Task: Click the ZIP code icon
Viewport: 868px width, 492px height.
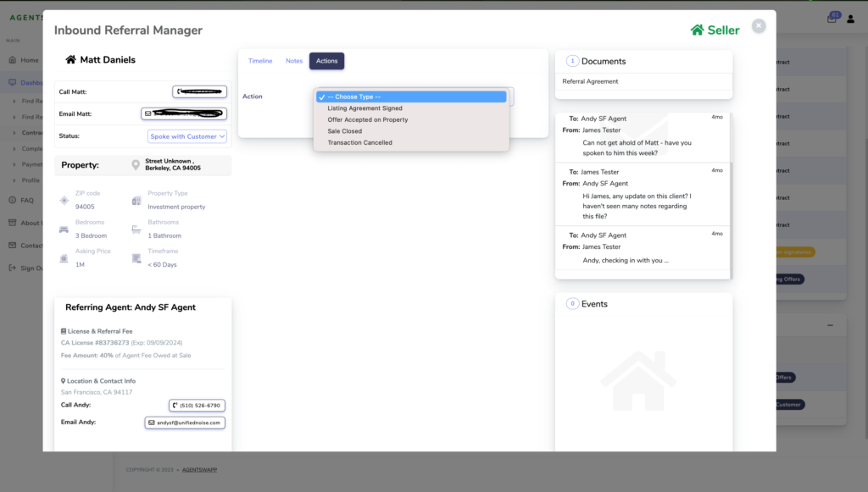Action: coord(64,200)
